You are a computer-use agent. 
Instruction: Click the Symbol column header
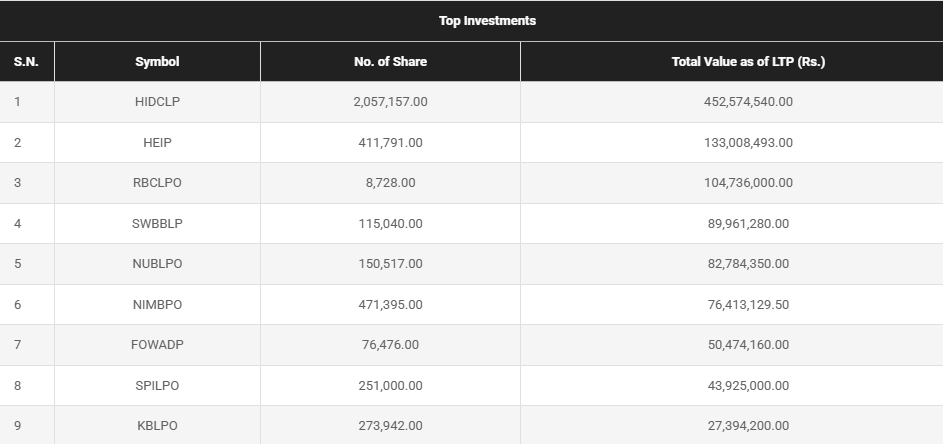point(157,62)
